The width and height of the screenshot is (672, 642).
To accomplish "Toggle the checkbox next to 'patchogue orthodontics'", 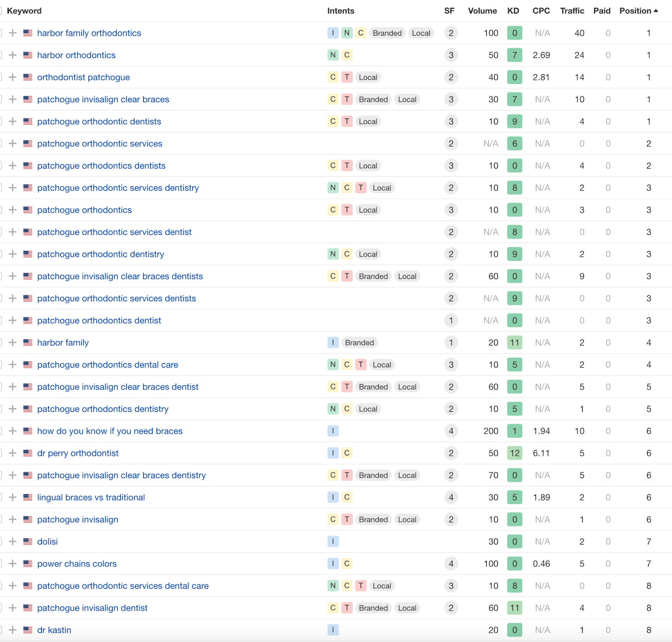I will click(x=1, y=210).
